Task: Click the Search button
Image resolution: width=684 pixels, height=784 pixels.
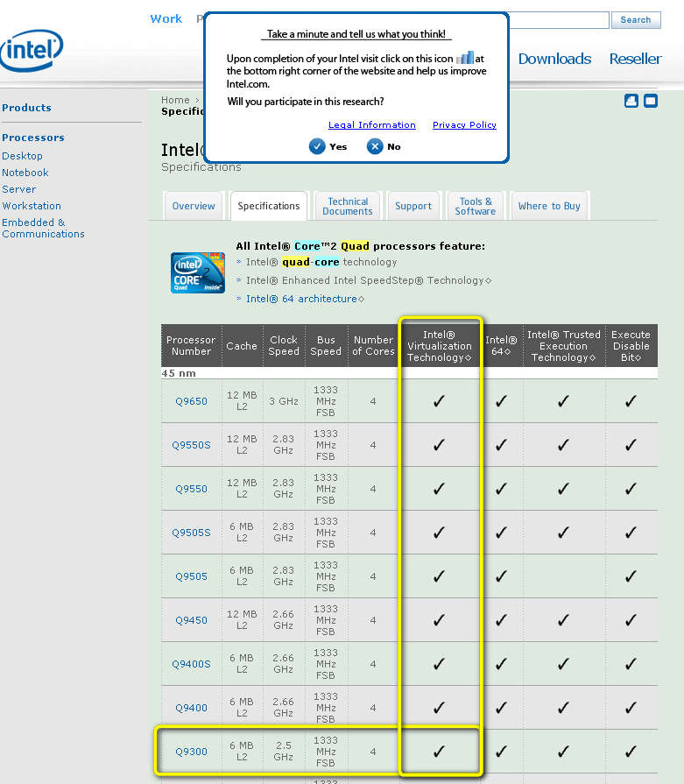Action: [x=636, y=20]
